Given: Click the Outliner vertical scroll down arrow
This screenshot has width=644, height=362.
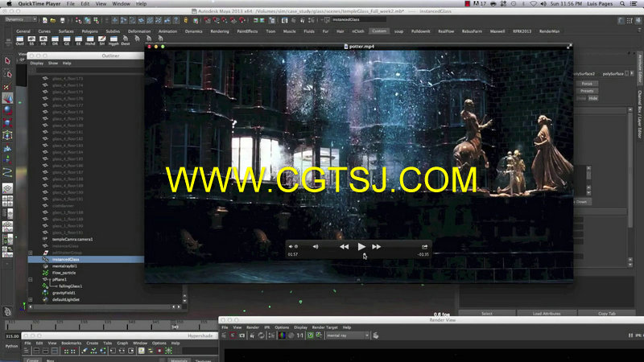Looking at the screenshot, I should pyautogui.click(x=184, y=301).
